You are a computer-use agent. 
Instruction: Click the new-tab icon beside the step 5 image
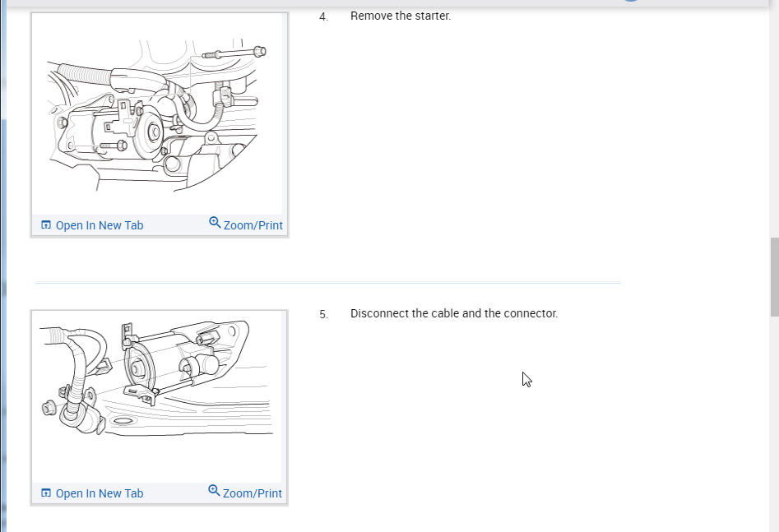point(46,493)
